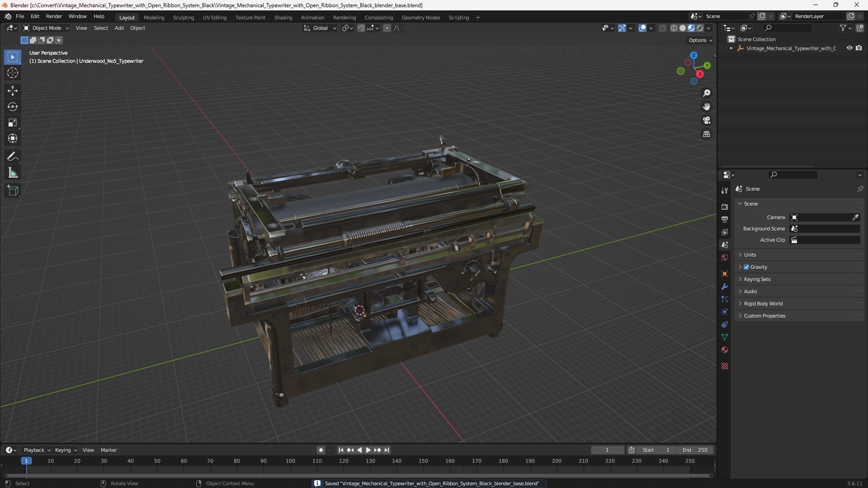Screen dimensions: 868x488
Task: Open the Options dropdown in viewport
Action: pos(700,40)
